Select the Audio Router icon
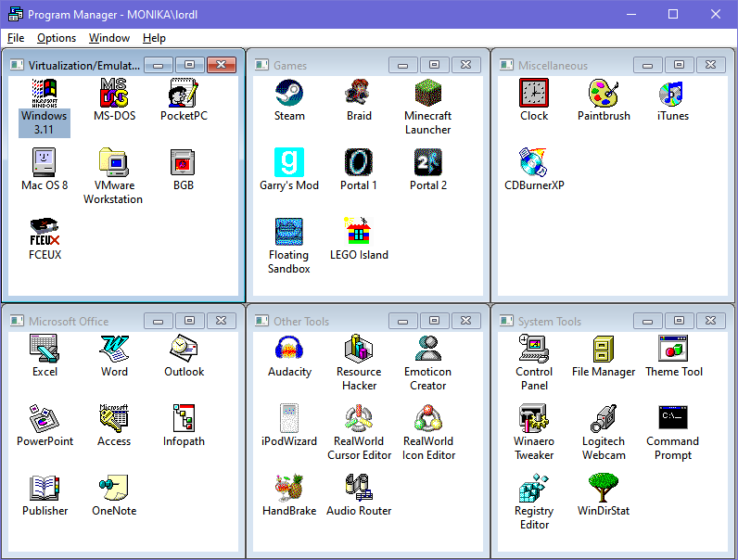 tap(359, 488)
